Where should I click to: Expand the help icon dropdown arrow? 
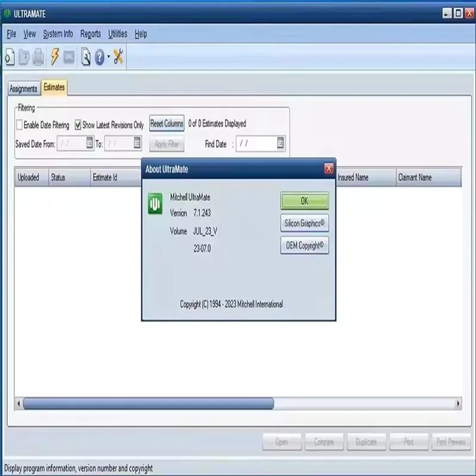pyautogui.click(x=109, y=57)
